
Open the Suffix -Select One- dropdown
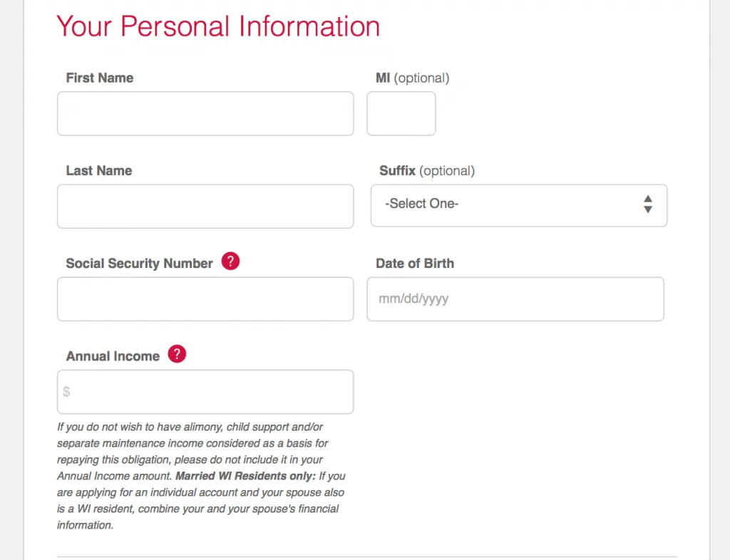519,206
